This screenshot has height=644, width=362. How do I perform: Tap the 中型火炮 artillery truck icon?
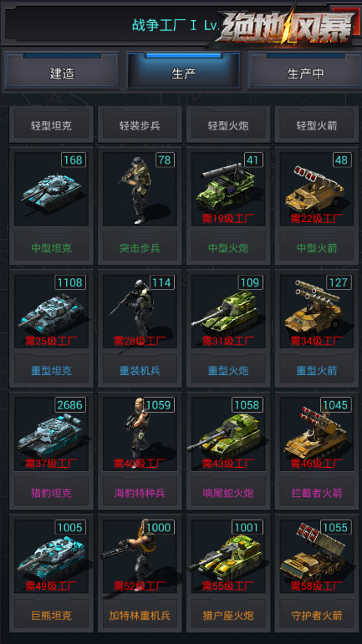click(228, 189)
